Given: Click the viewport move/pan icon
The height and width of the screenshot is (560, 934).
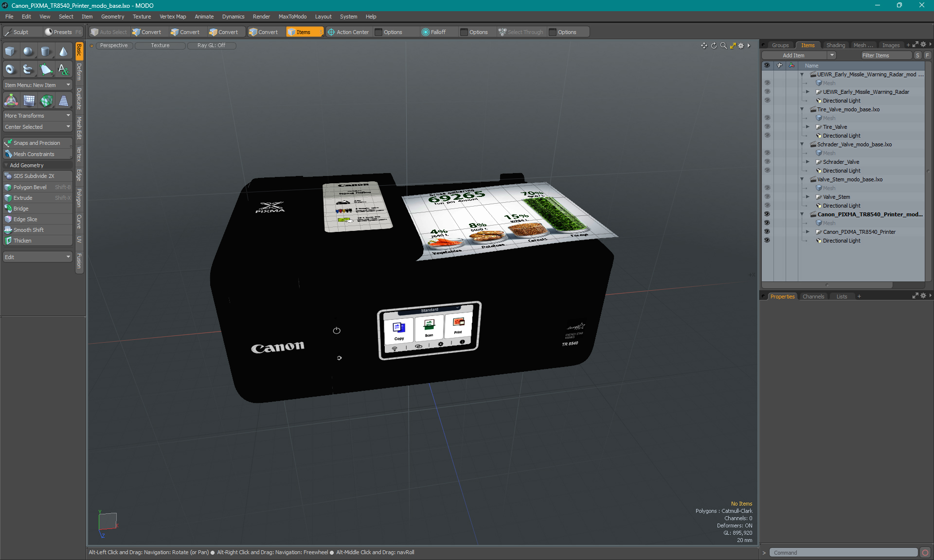Looking at the screenshot, I should click(x=704, y=46).
